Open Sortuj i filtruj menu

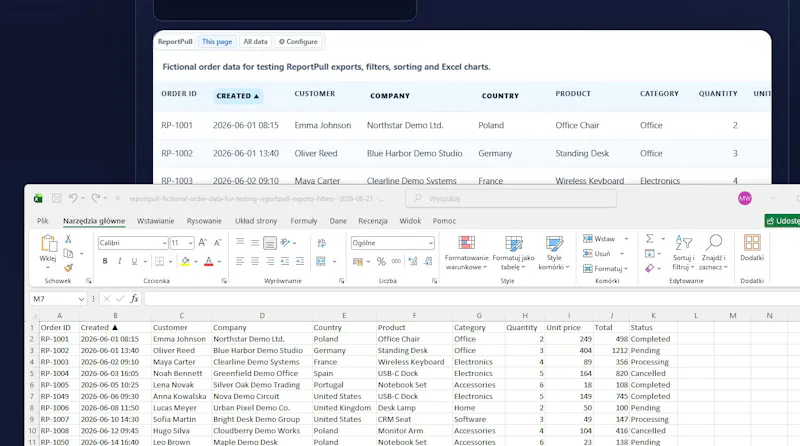[x=683, y=253]
